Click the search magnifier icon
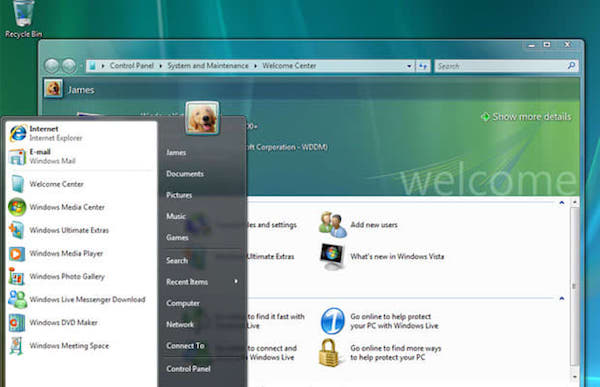 point(571,66)
